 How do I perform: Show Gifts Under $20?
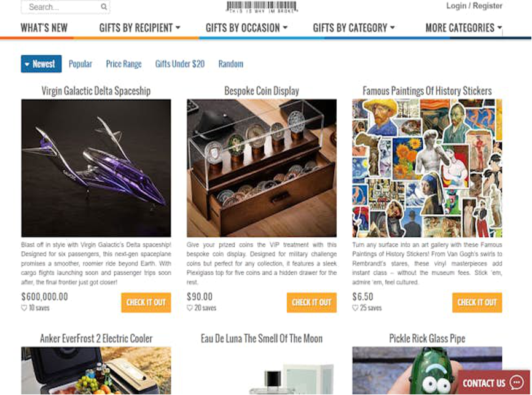pos(180,64)
